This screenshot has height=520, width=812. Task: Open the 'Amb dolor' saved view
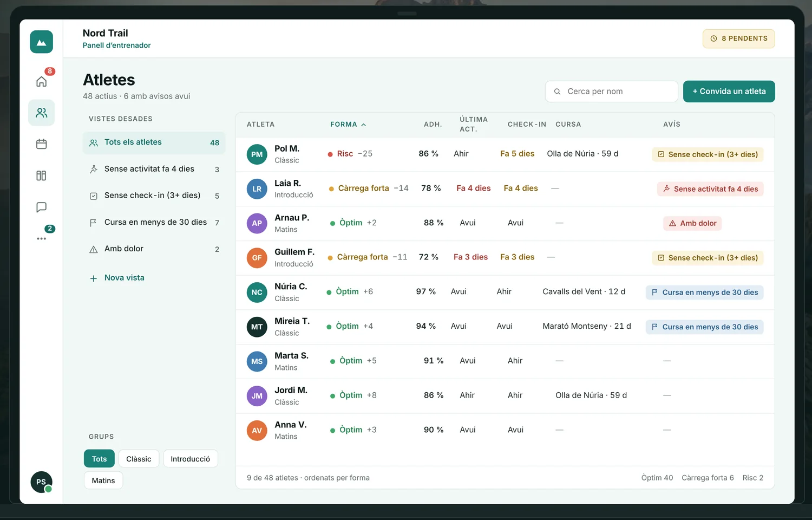tap(154, 249)
